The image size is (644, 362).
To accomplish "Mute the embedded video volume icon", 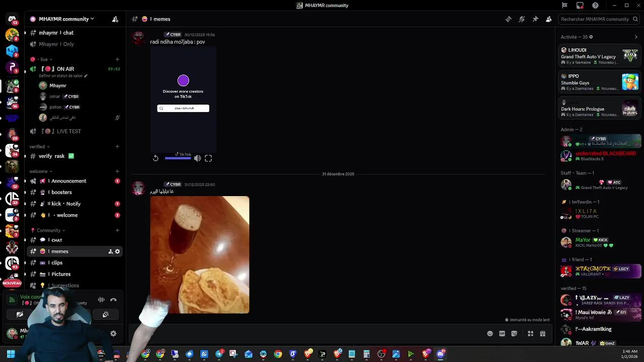I will (197, 158).
